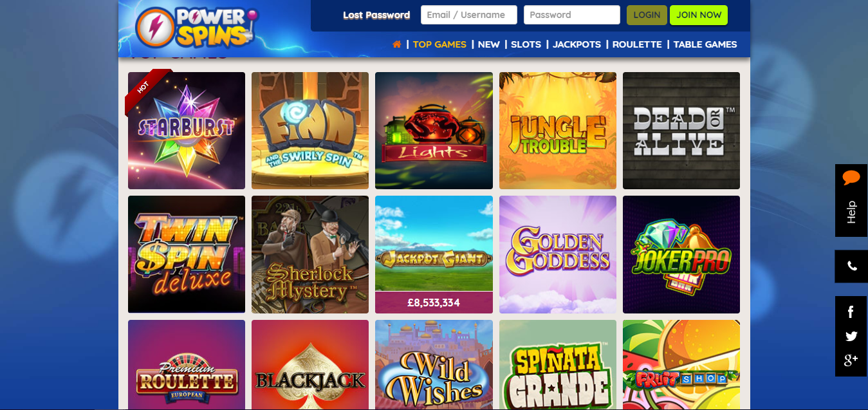Open the Slots menu item

526,44
